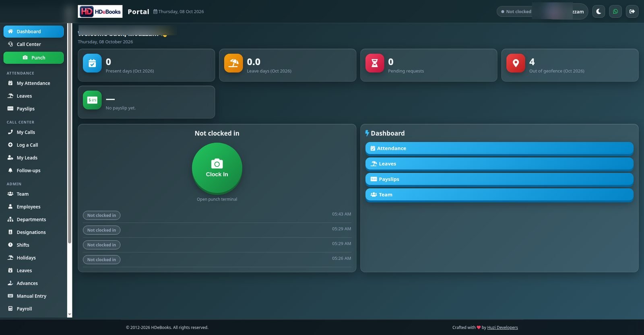The image size is (644, 335).
Task: Click Attendance quick link bar
Action: coord(499,148)
